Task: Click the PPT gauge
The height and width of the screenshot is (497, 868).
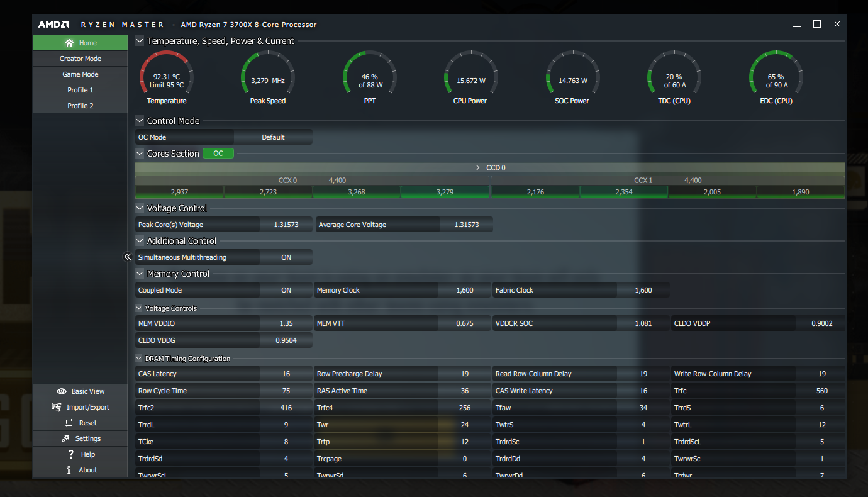Action: coord(370,77)
